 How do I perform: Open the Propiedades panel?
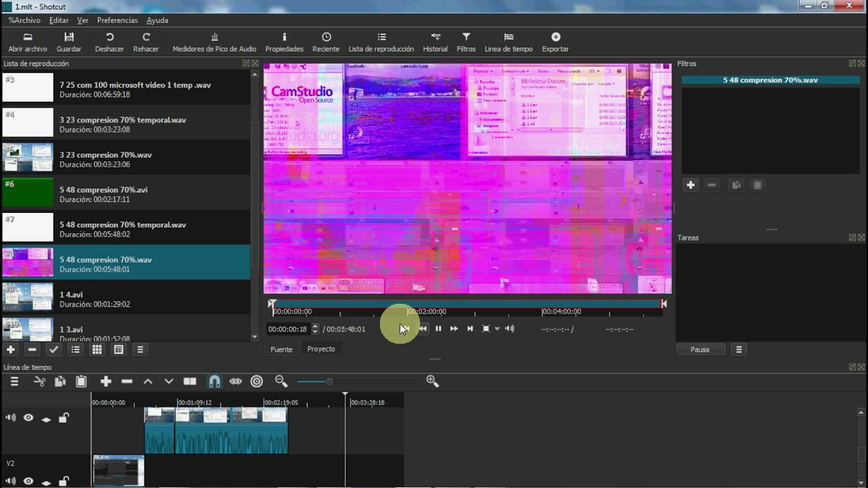point(284,43)
